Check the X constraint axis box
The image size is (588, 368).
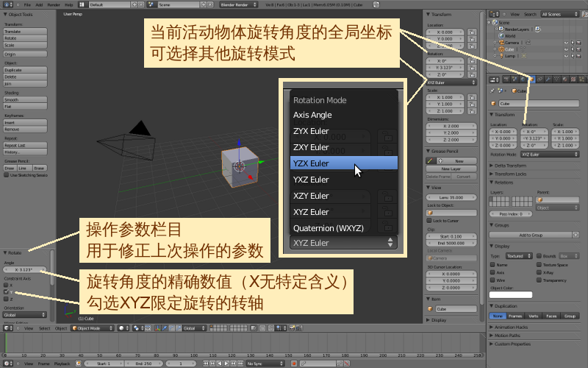pyautogui.click(x=6, y=285)
